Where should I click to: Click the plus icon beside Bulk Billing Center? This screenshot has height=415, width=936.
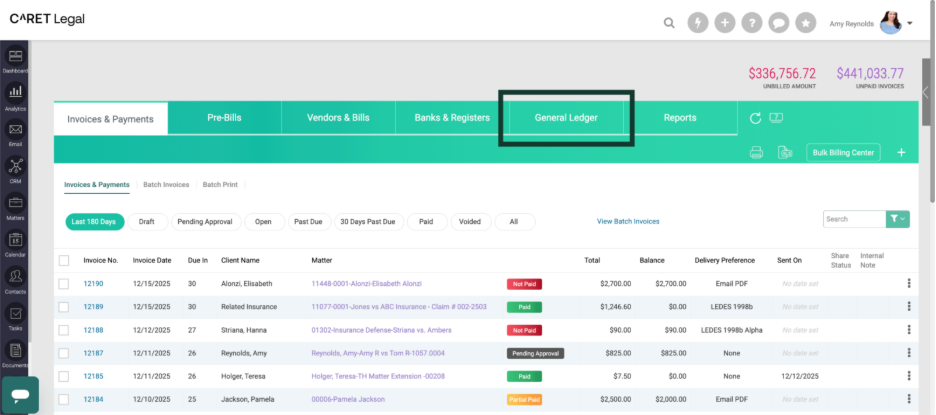(901, 153)
